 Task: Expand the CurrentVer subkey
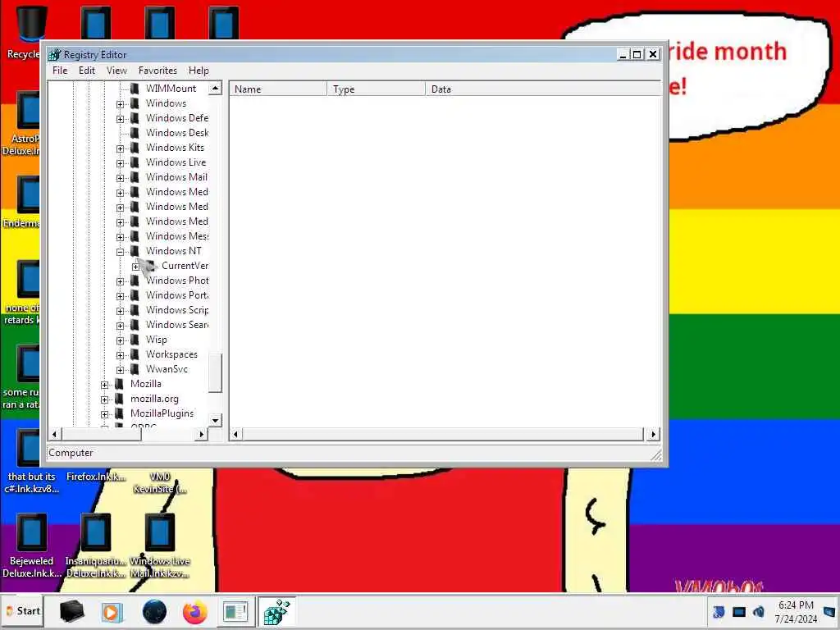[x=135, y=267]
